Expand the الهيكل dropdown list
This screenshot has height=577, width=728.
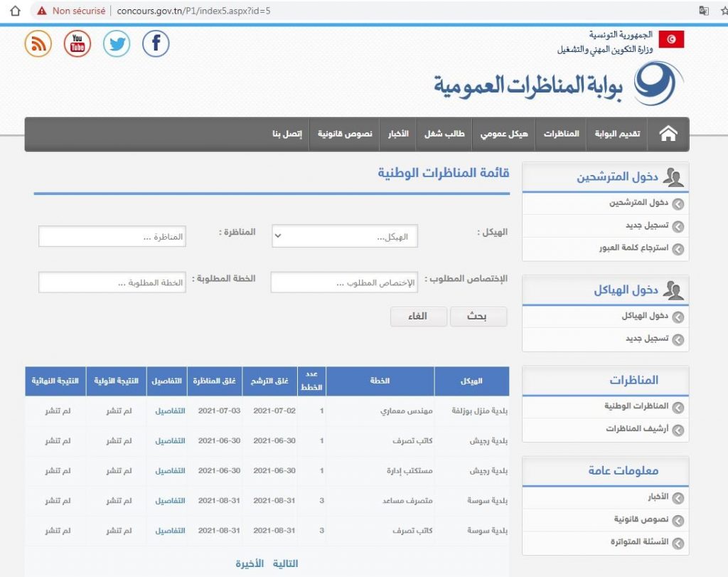click(x=345, y=237)
